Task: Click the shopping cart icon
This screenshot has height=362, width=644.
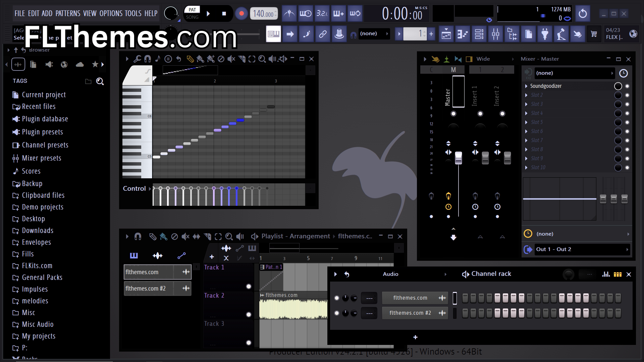Action: [594, 34]
